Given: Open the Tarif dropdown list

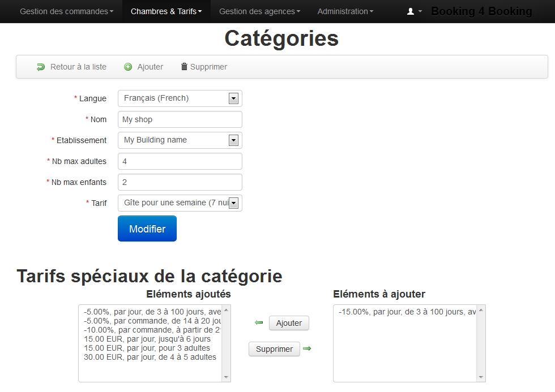Looking at the screenshot, I should [233, 203].
